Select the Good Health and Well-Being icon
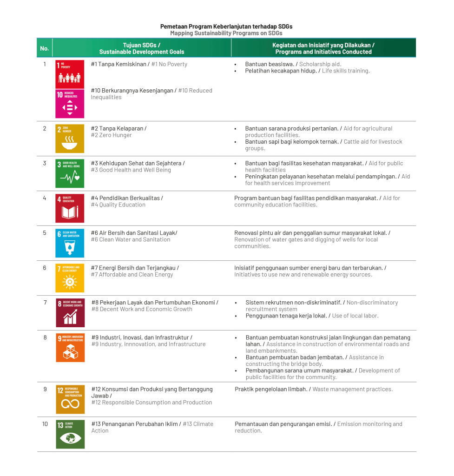 (x=70, y=173)
